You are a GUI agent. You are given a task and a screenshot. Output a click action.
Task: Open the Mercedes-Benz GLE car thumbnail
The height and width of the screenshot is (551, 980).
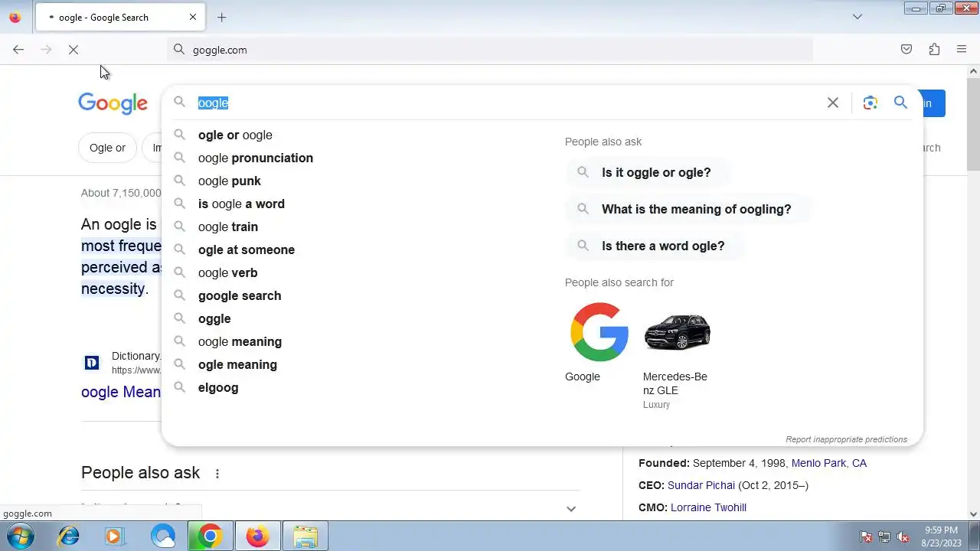click(677, 332)
